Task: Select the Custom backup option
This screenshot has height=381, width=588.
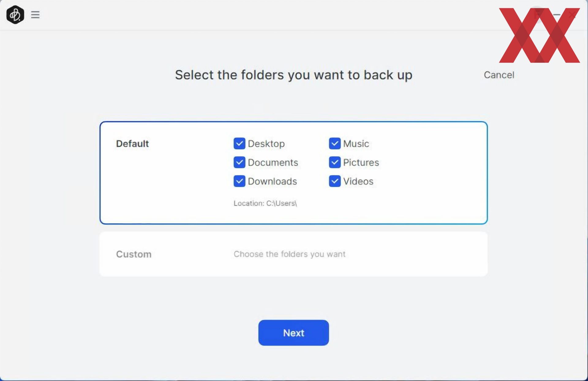Action: pyautogui.click(x=293, y=254)
